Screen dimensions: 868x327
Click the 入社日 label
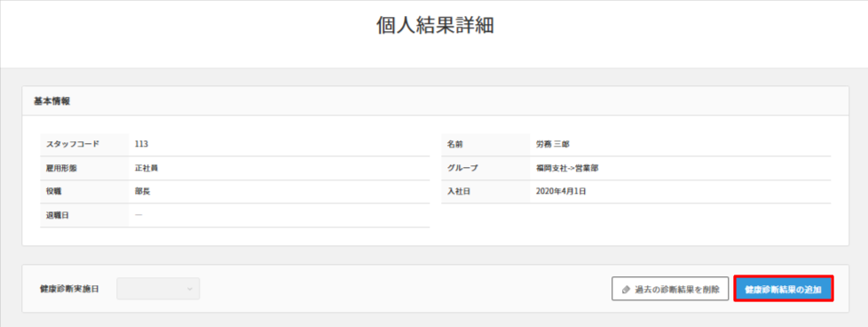tap(458, 191)
